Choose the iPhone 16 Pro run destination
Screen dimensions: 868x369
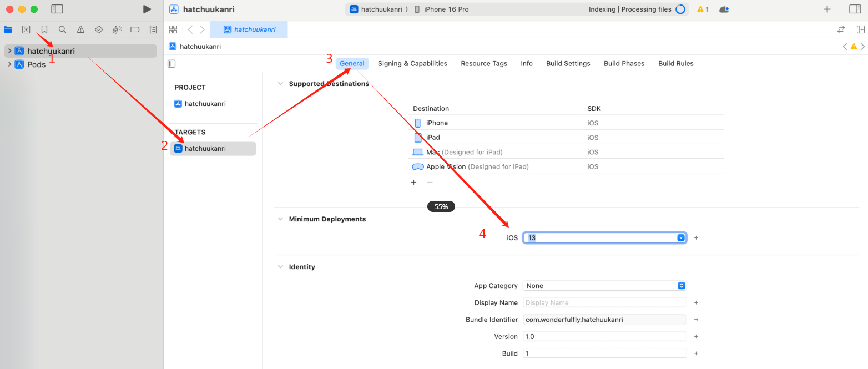[442, 9]
